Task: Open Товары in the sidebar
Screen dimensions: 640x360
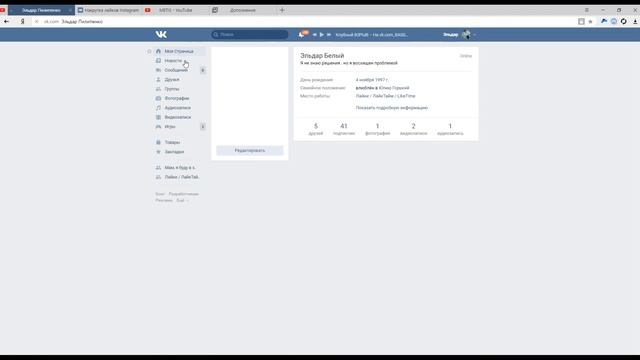Action: pos(172,142)
